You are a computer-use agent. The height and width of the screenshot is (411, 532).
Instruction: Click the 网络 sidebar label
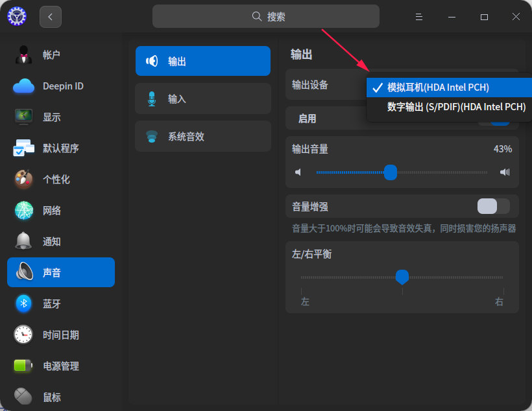51,211
